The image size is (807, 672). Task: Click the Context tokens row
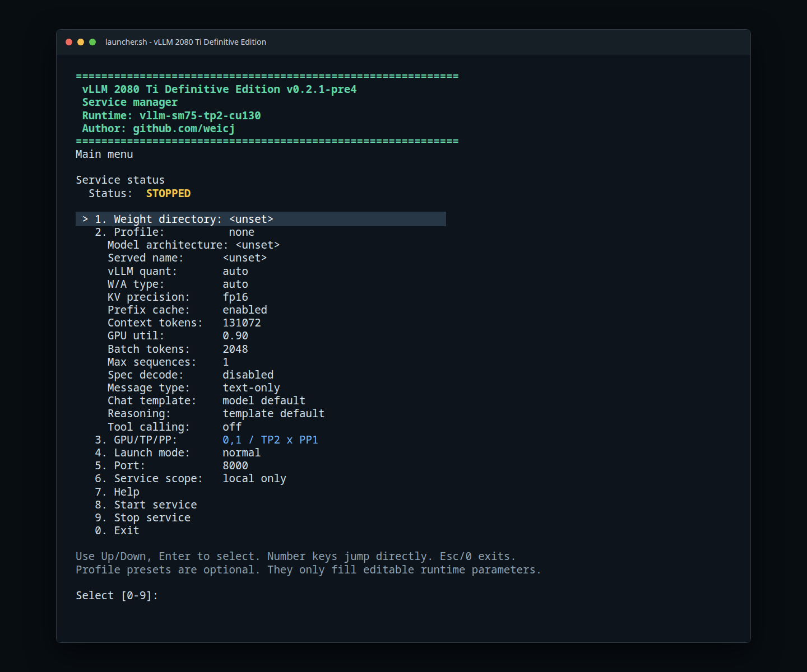point(184,323)
